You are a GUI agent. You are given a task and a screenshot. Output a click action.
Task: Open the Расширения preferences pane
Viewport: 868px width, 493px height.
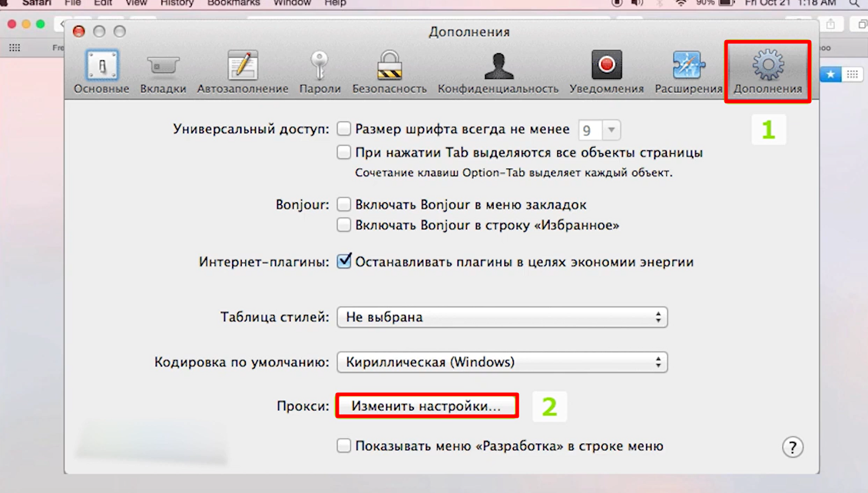tap(688, 72)
